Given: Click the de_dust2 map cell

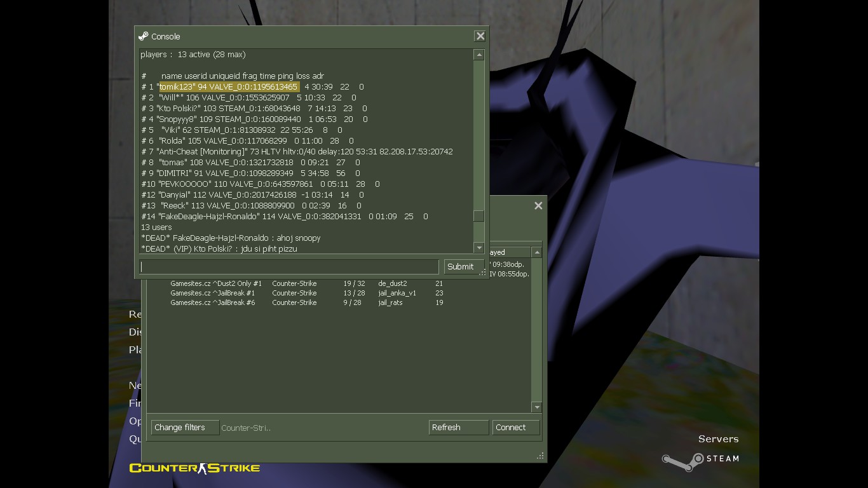Looking at the screenshot, I should coord(393,283).
